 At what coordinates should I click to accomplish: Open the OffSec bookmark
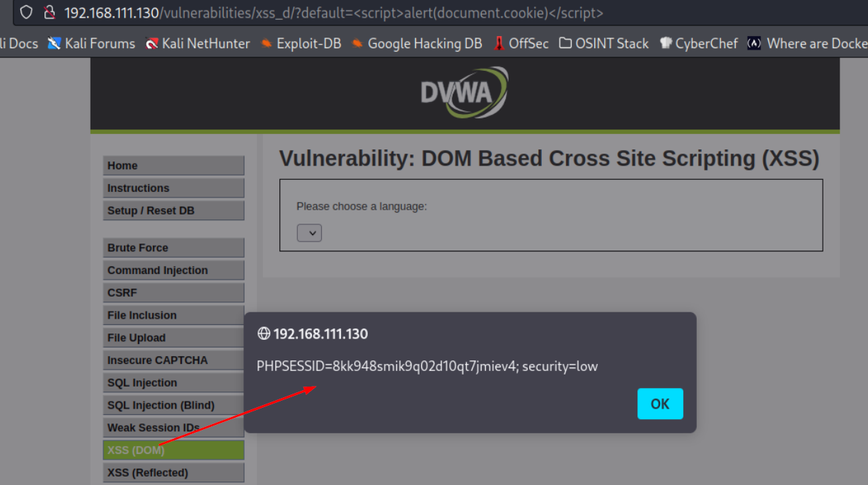[521, 43]
